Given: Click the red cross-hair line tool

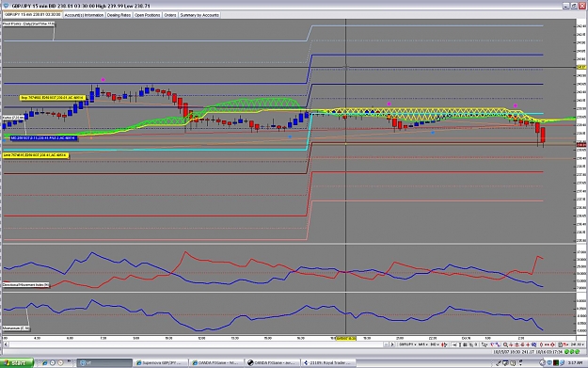Looking at the screenshot, I should click(x=528, y=344).
